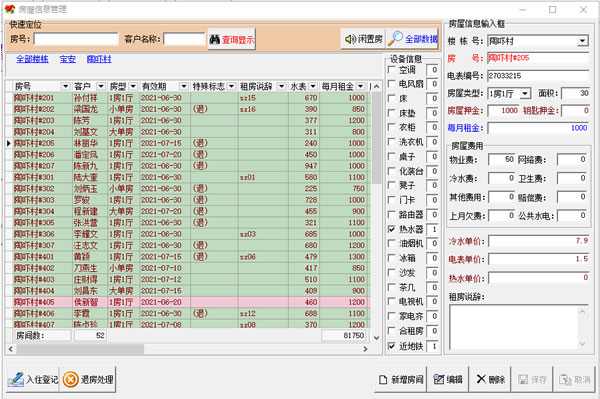
Task: Click the monthly rent (每月租金) field
Action: [538, 128]
